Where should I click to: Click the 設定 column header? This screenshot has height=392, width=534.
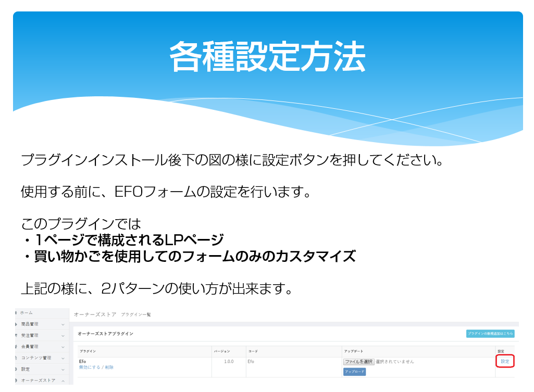click(x=501, y=351)
